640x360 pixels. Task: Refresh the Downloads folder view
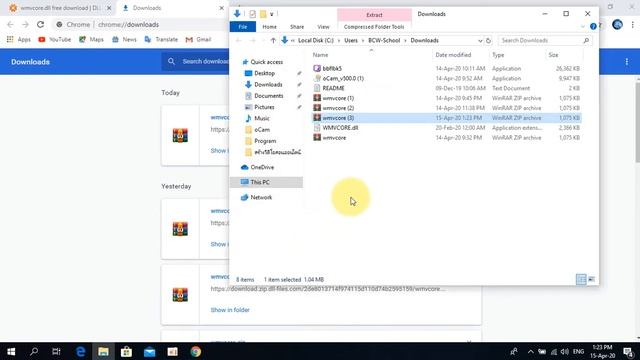point(488,40)
